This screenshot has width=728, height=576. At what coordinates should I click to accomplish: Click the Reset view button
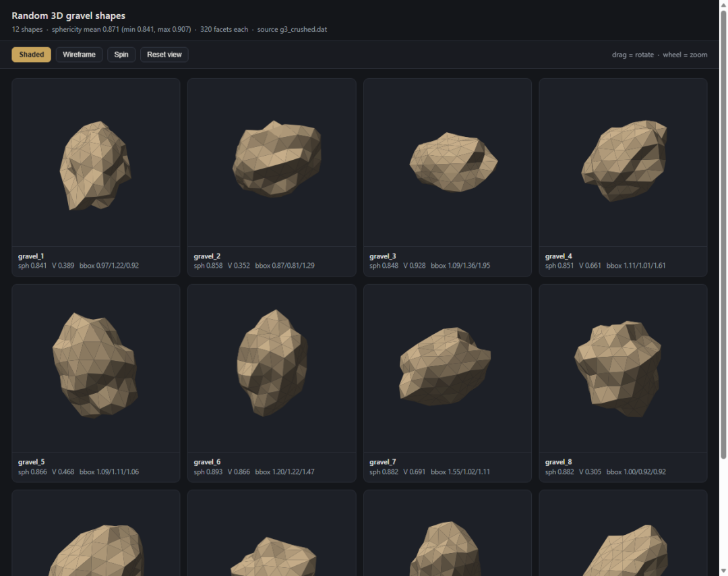pos(164,55)
